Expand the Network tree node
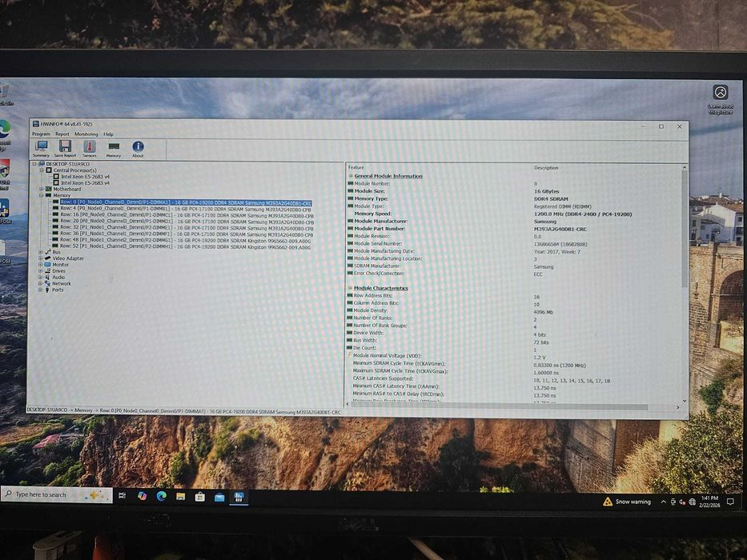The image size is (747, 560). 41,283
